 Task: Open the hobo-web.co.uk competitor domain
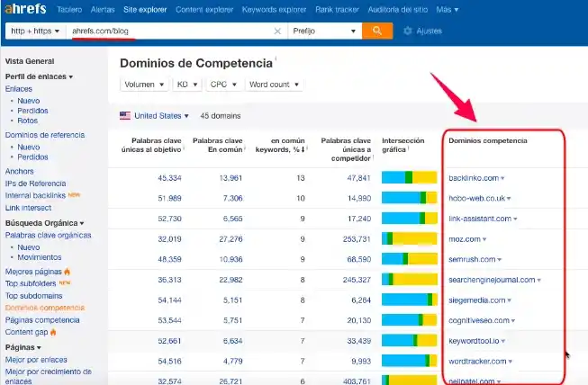tap(477, 199)
